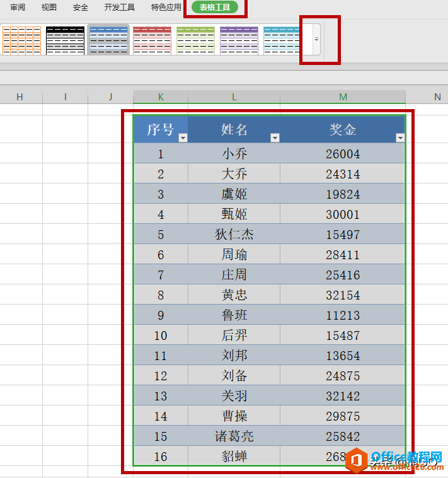Select column J header
The image size is (448, 478).
tap(110, 97)
